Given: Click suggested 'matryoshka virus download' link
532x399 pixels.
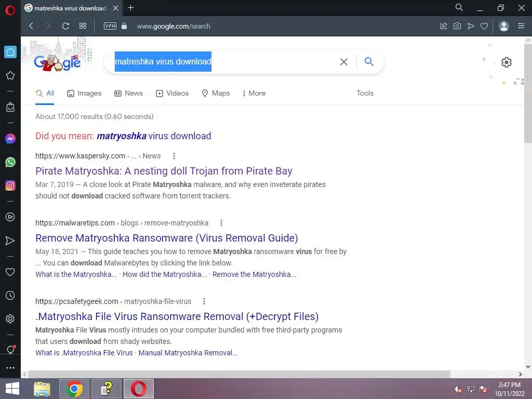Looking at the screenshot, I should (x=154, y=136).
